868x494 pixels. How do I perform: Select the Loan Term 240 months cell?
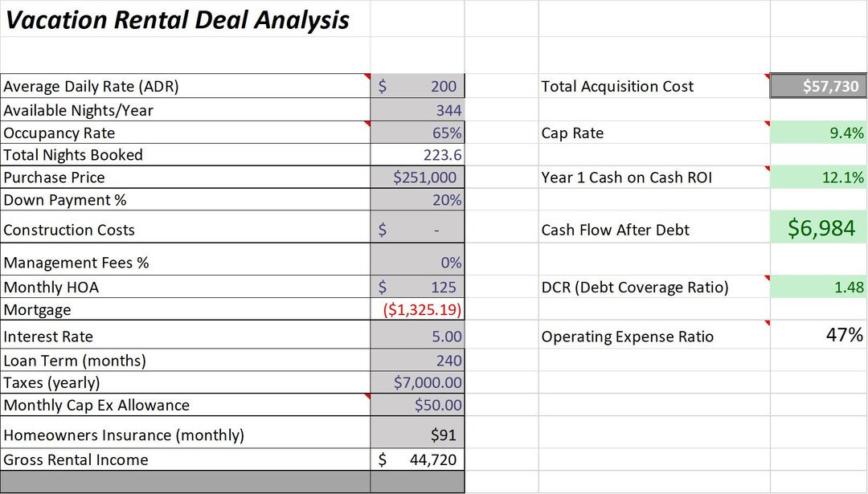point(417,360)
